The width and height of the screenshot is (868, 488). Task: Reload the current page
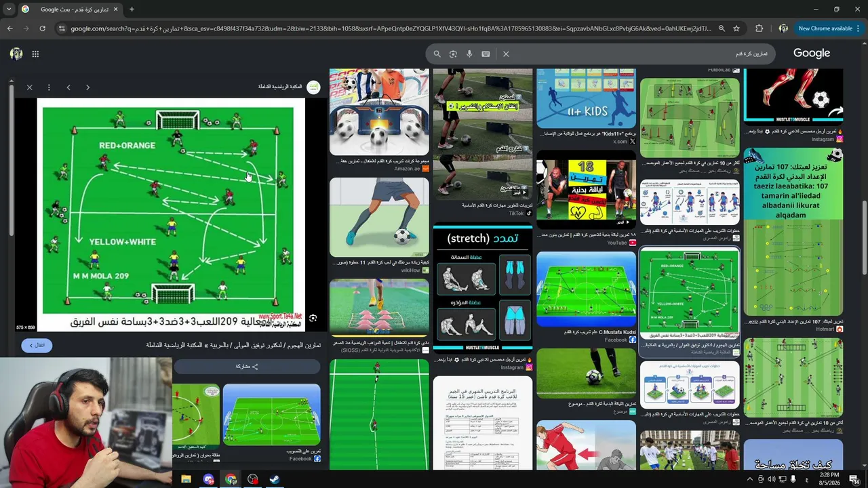click(x=42, y=28)
